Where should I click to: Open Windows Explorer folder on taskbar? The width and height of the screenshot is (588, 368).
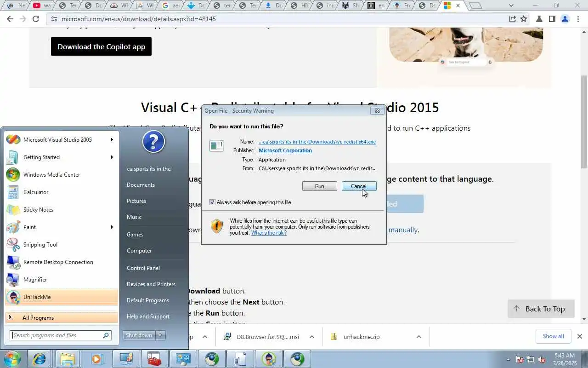pyautogui.click(x=68, y=359)
